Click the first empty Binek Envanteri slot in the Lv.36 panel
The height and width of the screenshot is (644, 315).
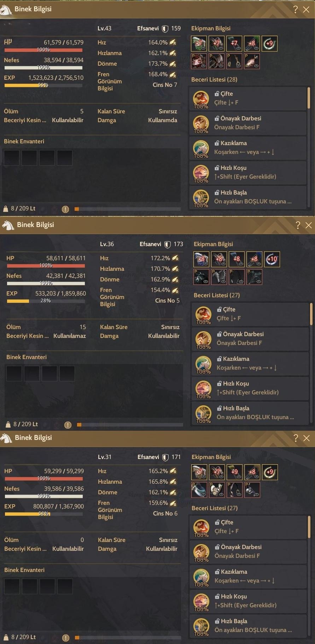tap(14, 374)
